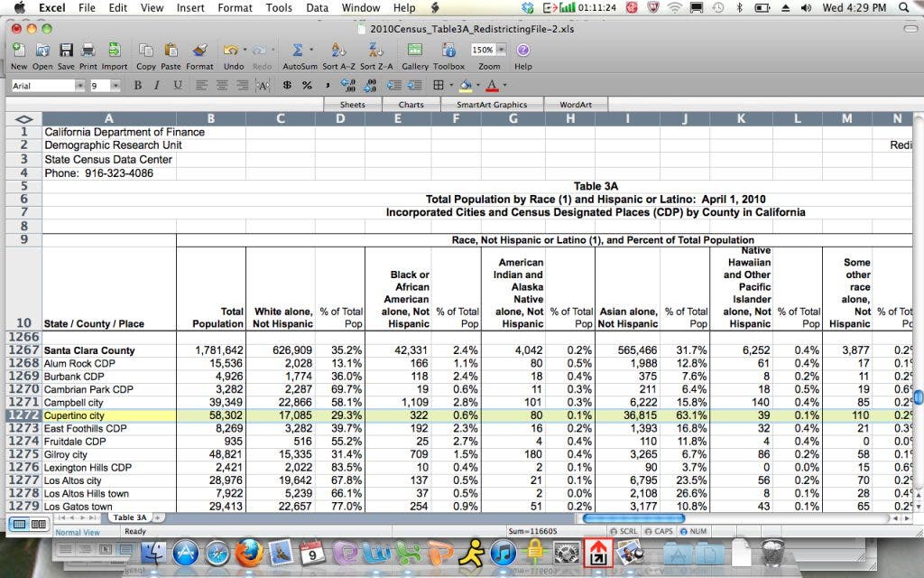Click the vertical scrollbar thumb
Image resolution: width=924 pixels, height=578 pixels.
(918, 396)
